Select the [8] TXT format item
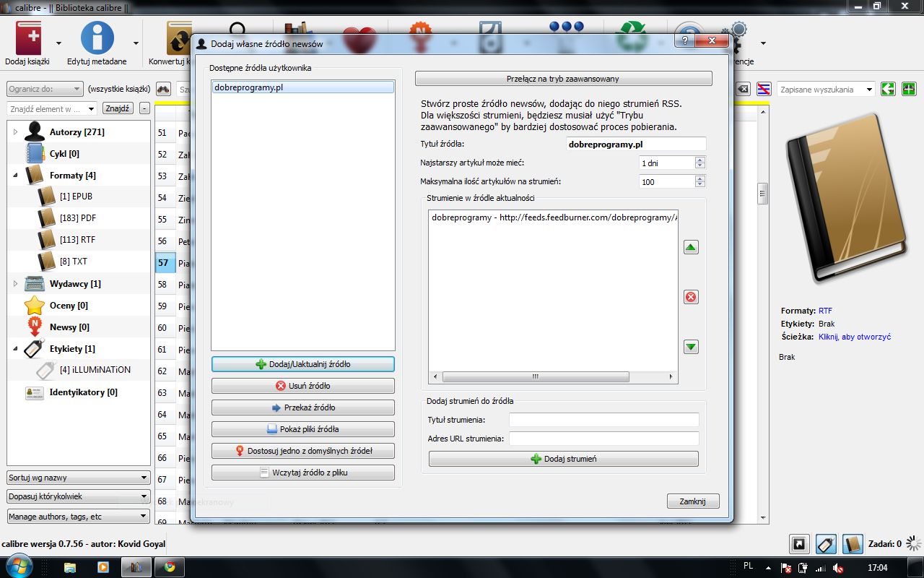Viewport: 924px width, 578px height. pyautogui.click(x=74, y=262)
